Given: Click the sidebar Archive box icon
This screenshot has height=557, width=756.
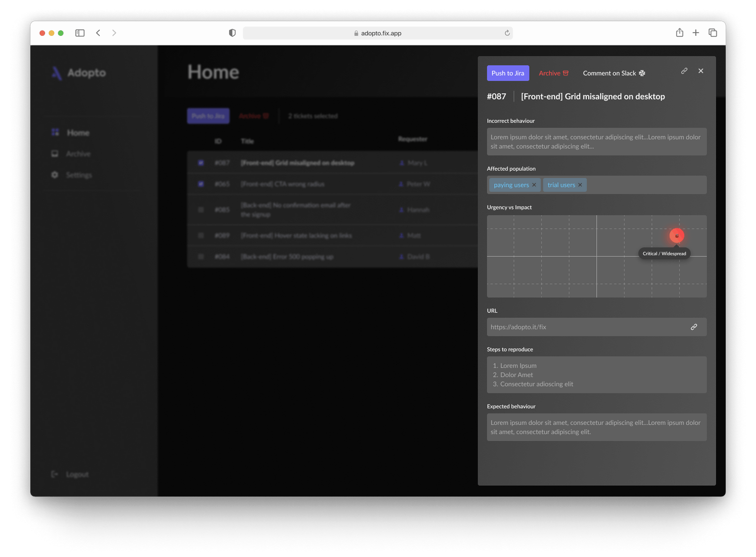Looking at the screenshot, I should coord(55,154).
